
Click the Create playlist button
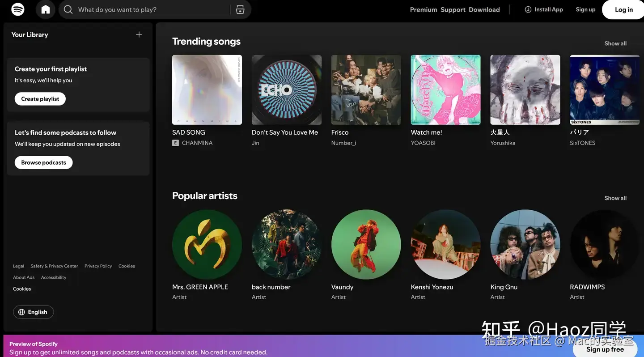40,99
